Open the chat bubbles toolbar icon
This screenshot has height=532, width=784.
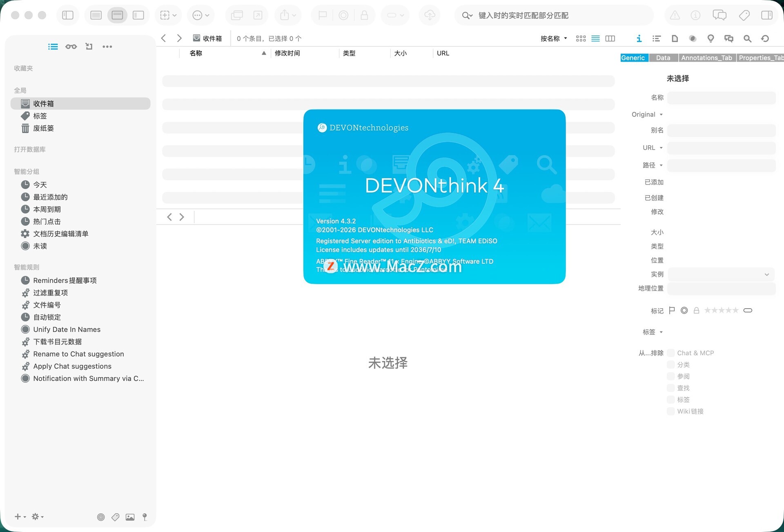click(719, 16)
